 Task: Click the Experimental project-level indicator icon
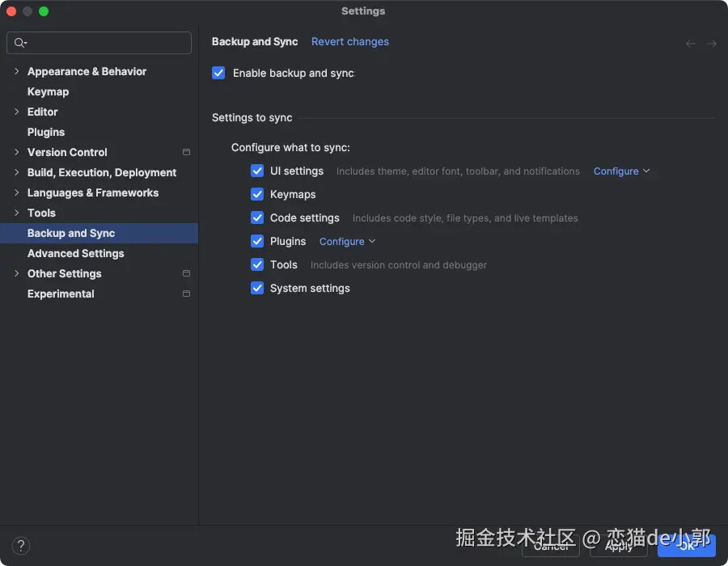tap(186, 294)
